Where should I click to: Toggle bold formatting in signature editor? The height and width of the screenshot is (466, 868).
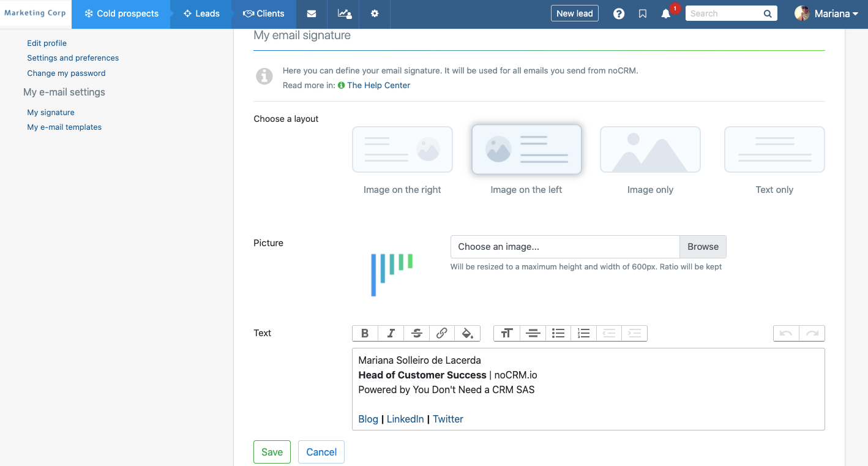coord(365,333)
